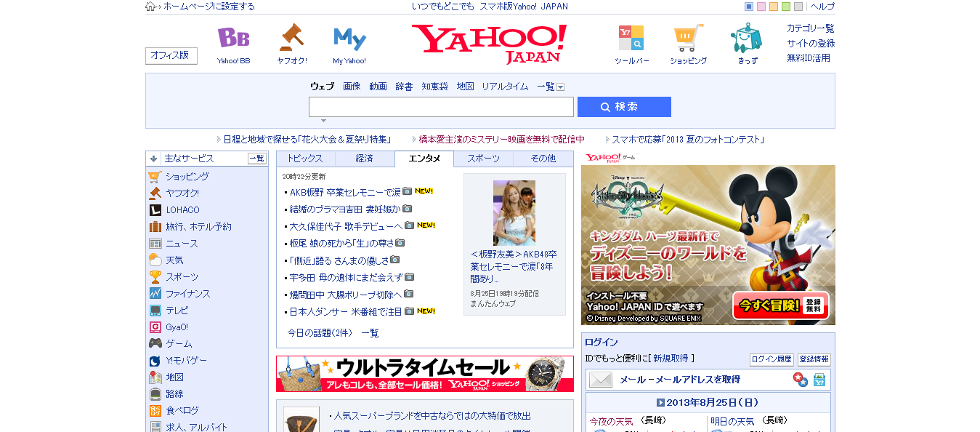980x432 pixels.
Task: Open the Yahoo! BB icon
Action: (233, 38)
